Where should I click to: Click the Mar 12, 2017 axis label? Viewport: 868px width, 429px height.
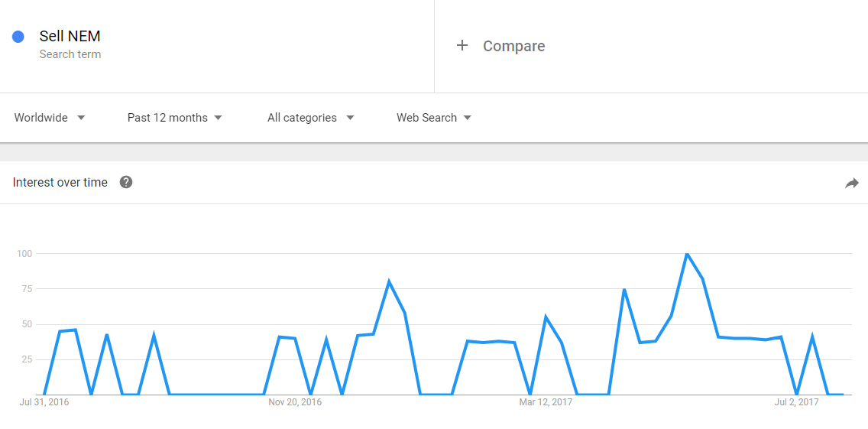546,402
